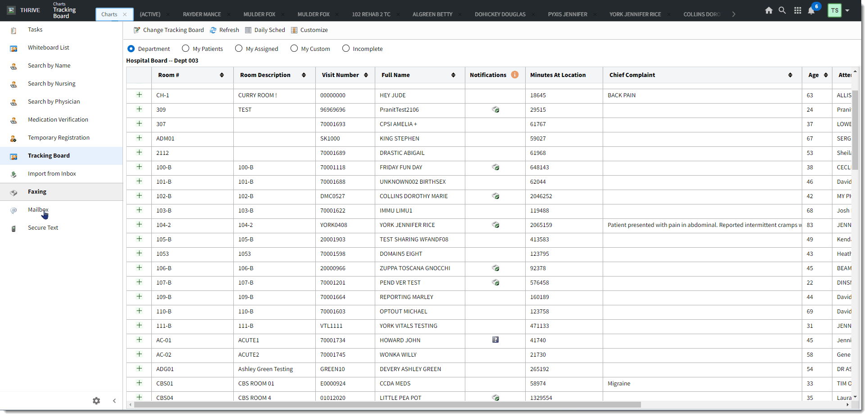Viewport: 868px width, 417px height.
Task: Expand the row for room 309
Action: (139, 109)
